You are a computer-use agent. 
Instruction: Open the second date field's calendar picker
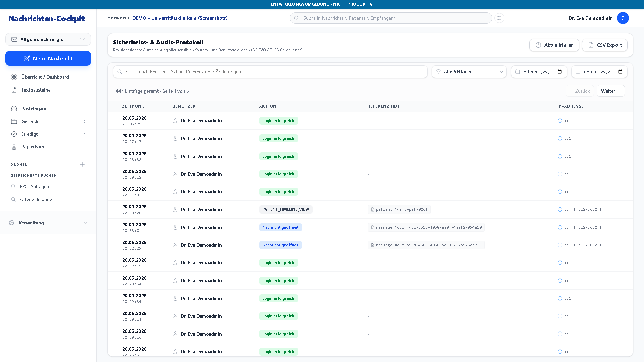point(620,72)
